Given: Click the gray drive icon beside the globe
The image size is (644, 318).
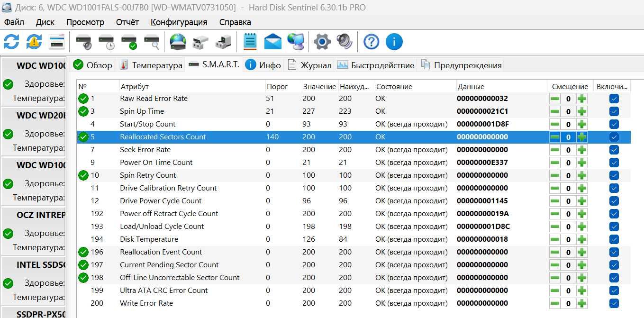Looking at the screenshot, I should point(200,42).
